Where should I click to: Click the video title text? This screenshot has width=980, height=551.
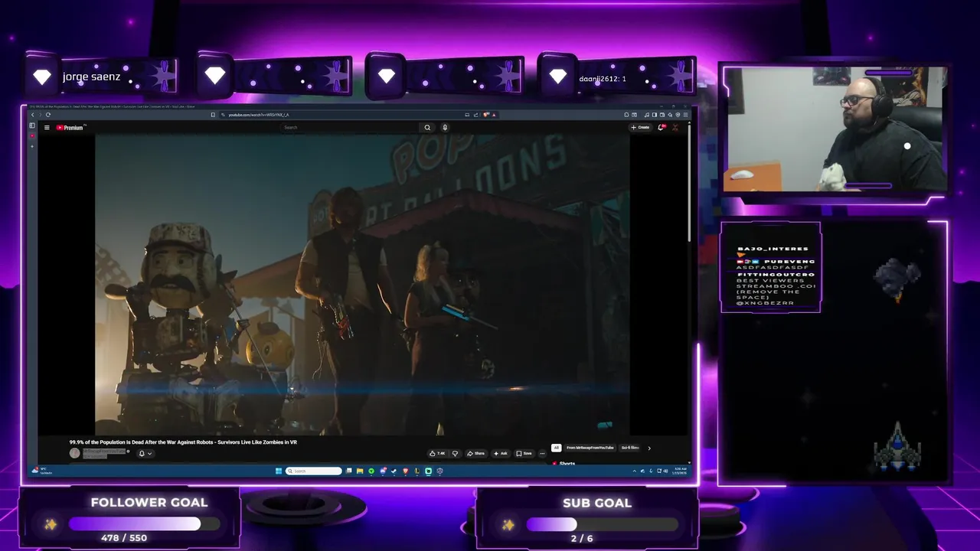[x=183, y=442]
